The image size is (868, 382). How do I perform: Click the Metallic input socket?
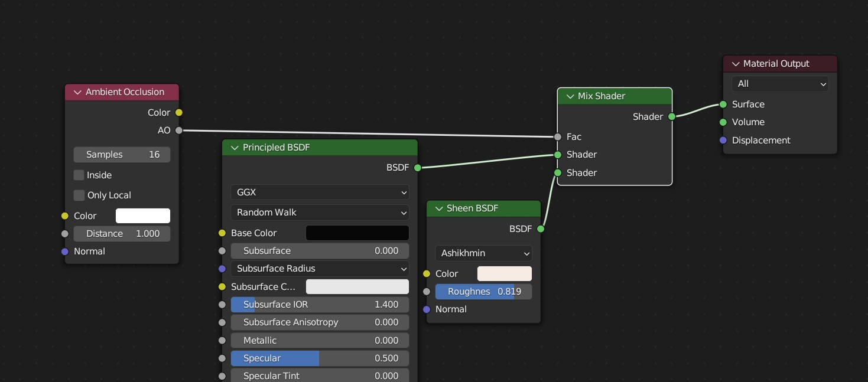click(x=222, y=341)
